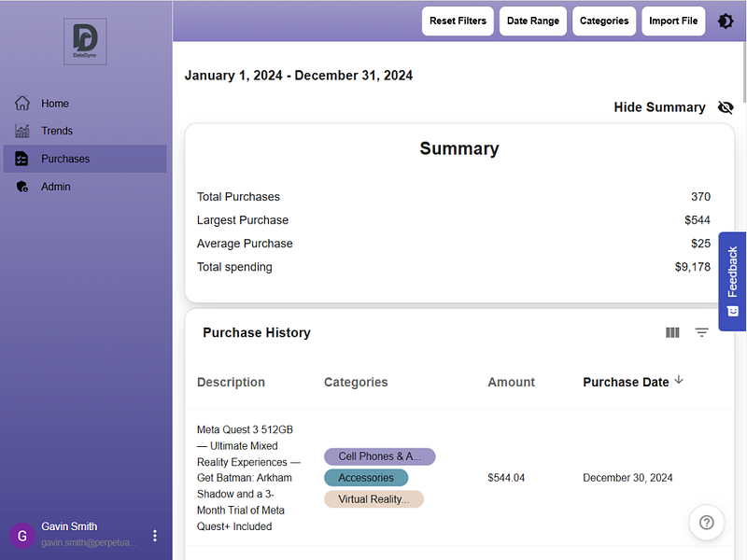Viewport: 747px width, 560px height.
Task: Sort by Amount column header
Action: click(x=511, y=383)
